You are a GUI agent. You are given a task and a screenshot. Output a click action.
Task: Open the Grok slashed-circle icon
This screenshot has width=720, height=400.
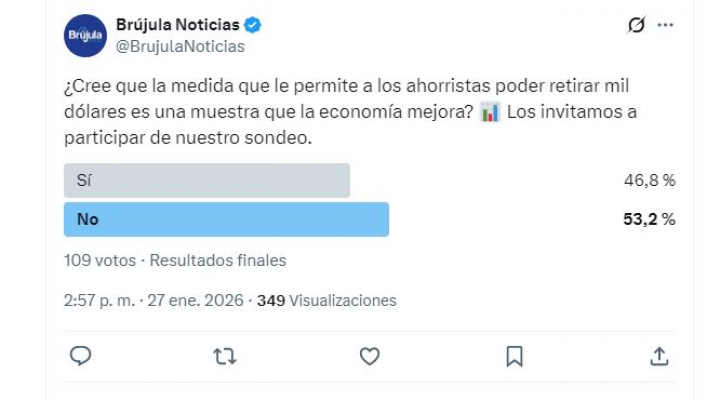click(x=636, y=26)
